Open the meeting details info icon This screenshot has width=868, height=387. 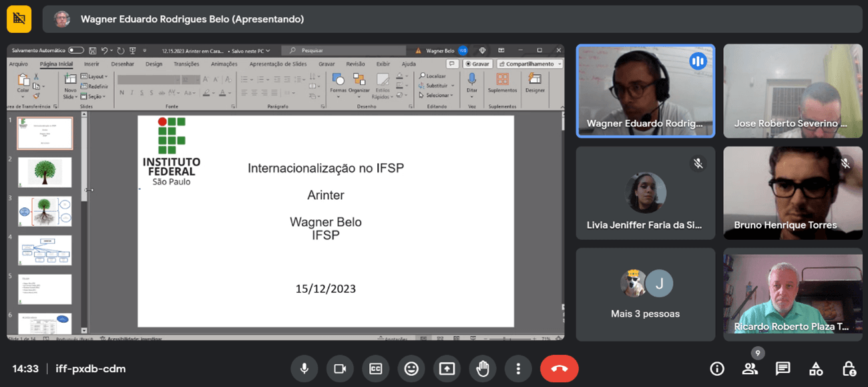point(717,369)
